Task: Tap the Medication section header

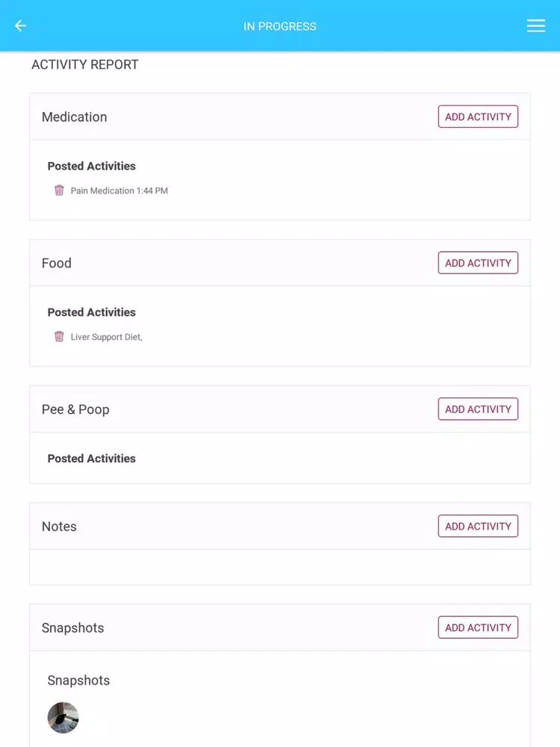Action: [74, 117]
